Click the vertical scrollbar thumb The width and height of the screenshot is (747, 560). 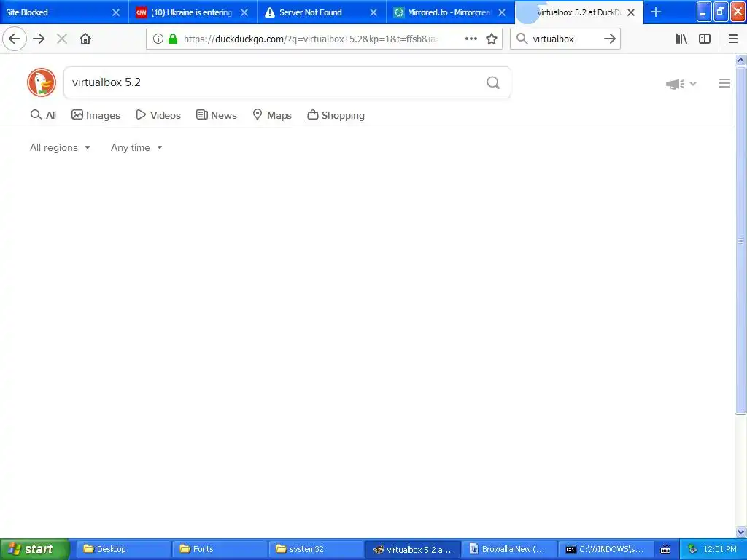click(741, 241)
